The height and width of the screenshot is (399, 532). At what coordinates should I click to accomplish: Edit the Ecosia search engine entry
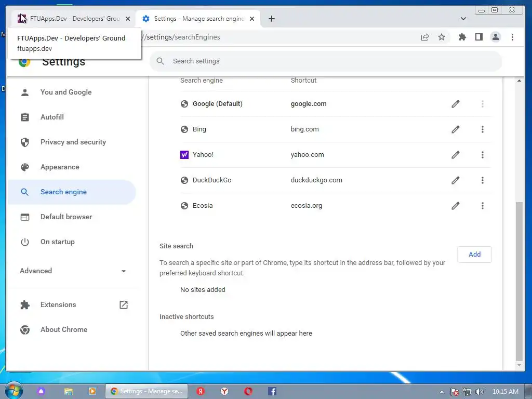(x=455, y=206)
